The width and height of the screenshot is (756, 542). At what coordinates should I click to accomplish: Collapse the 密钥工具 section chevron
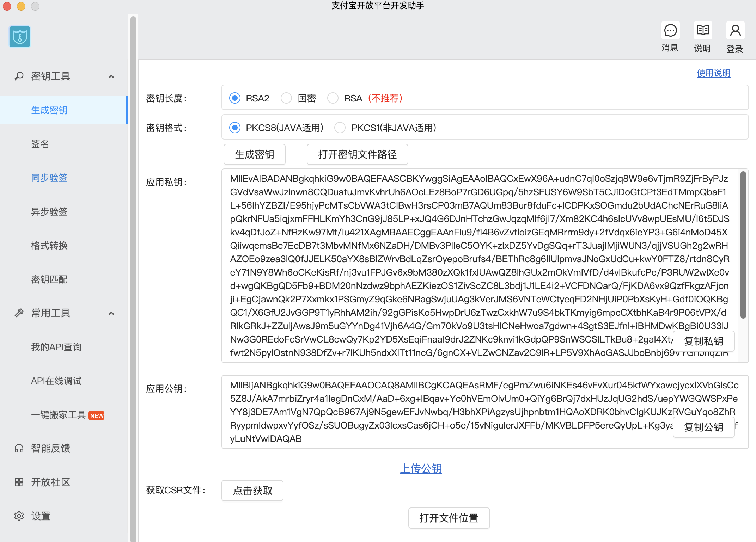point(111,76)
